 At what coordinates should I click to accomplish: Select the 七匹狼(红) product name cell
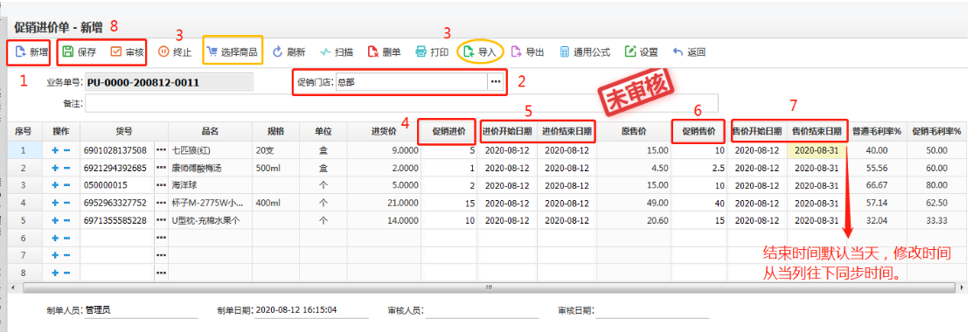(x=210, y=150)
